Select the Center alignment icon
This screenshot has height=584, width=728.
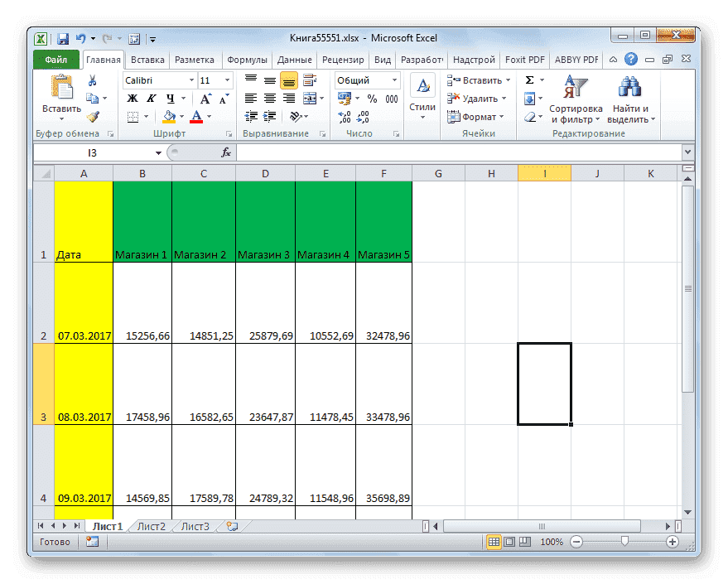(269, 99)
